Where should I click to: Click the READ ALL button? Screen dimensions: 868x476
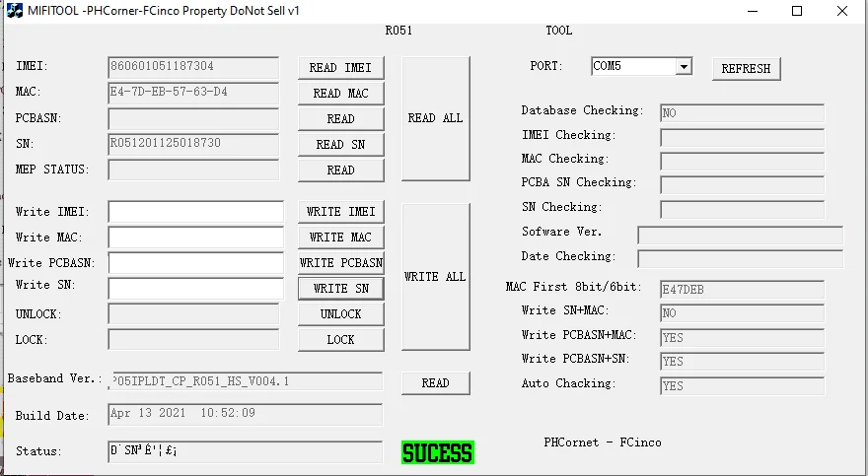[436, 118]
